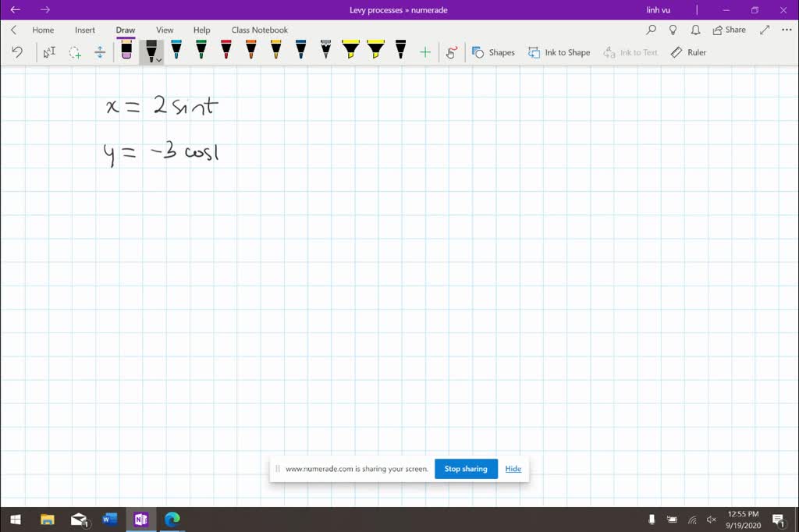Click the Ink to Shape tool
This screenshot has width=799, height=532.
tap(559, 52)
